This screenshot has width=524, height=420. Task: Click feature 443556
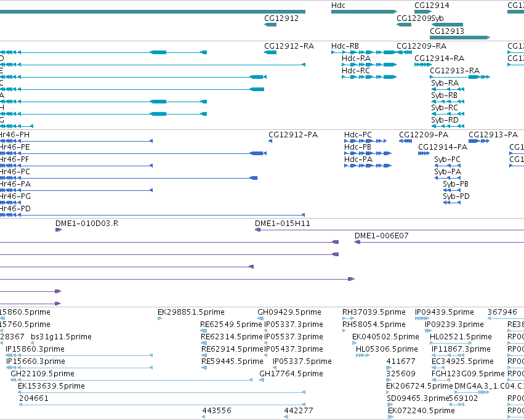pyautogui.click(x=217, y=411)
